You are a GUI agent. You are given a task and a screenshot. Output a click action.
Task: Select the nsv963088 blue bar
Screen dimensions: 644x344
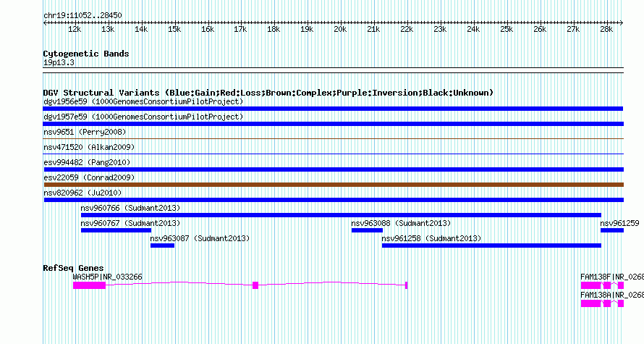367,230
